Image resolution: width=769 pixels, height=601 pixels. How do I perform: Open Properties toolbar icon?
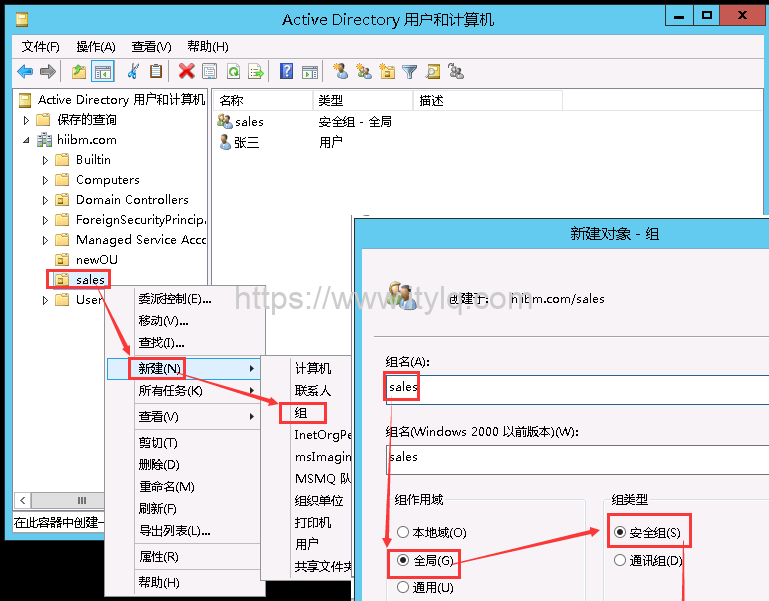click(209, 72)
